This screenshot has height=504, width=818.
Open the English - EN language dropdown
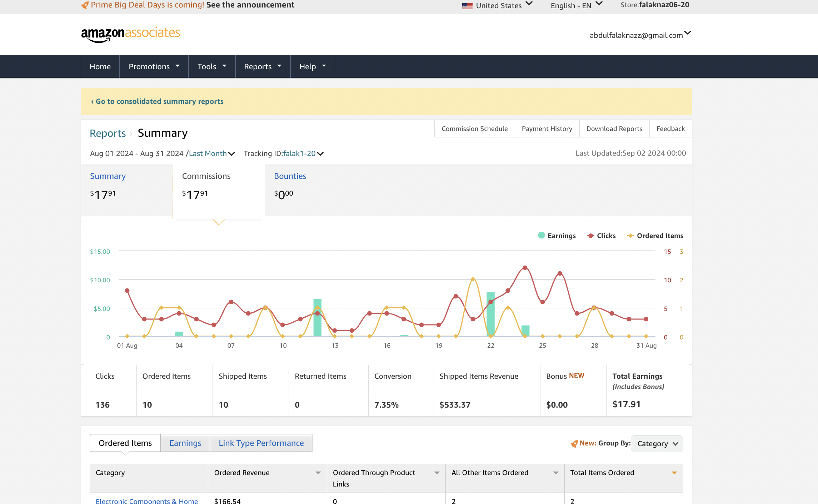(x=577, y=5)
